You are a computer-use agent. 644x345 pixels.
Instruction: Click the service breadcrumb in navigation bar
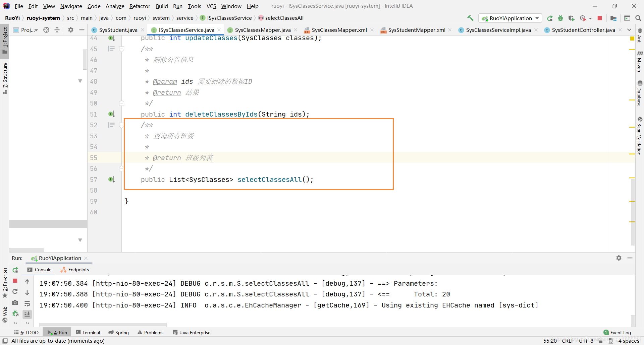[x=185, y=18]
